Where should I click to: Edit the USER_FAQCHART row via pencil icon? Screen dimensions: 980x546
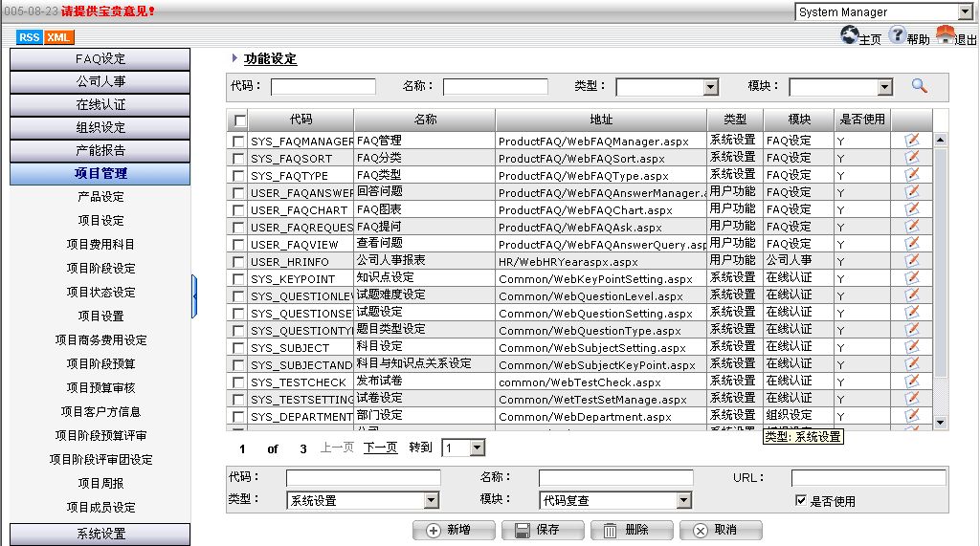pyautogui.click(x=912, y=208)
